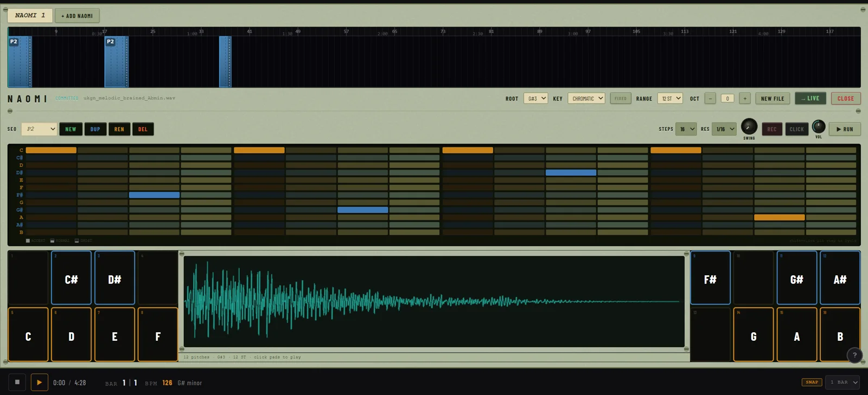The height and width of the screenshot is (395, 868).
Task: Play the C pad
Action: (x=28, y=334)
